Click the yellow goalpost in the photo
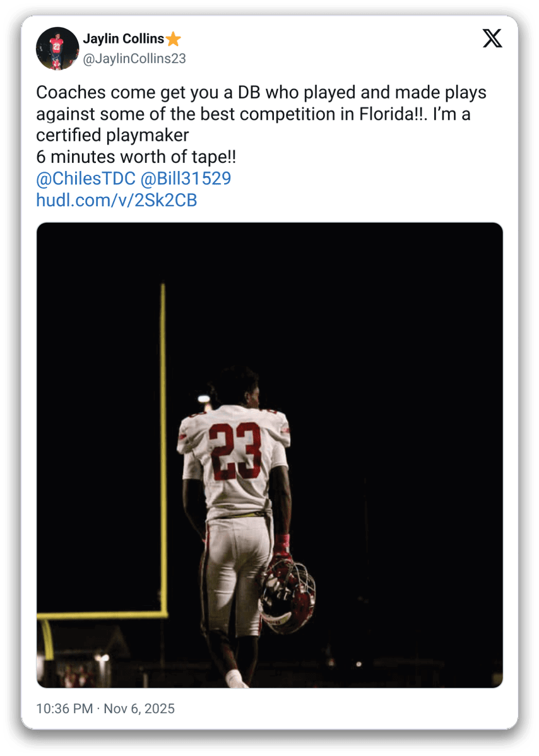539x756 pixels. click(x=162, y=442)
